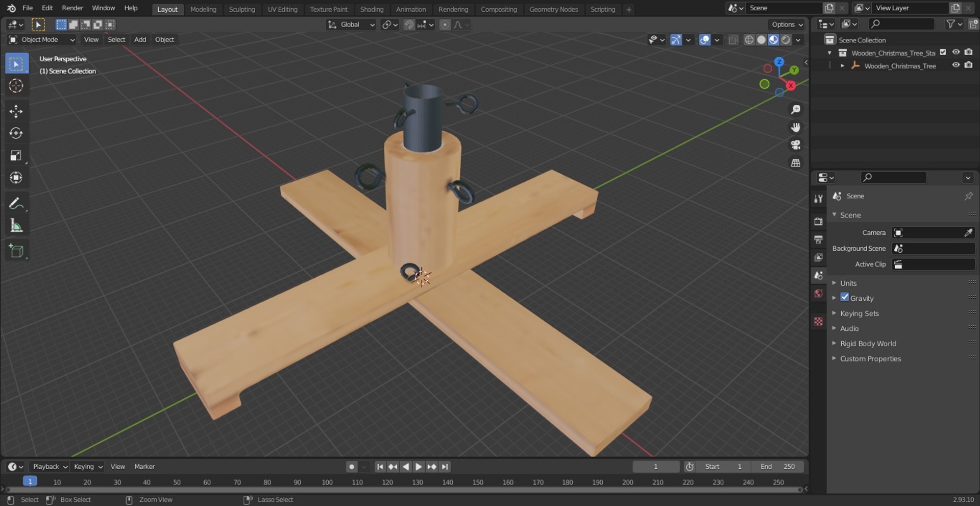Screen dimensions: 980x506
Task: Pick the Annotate tool
Action: [x=16, y=204]
